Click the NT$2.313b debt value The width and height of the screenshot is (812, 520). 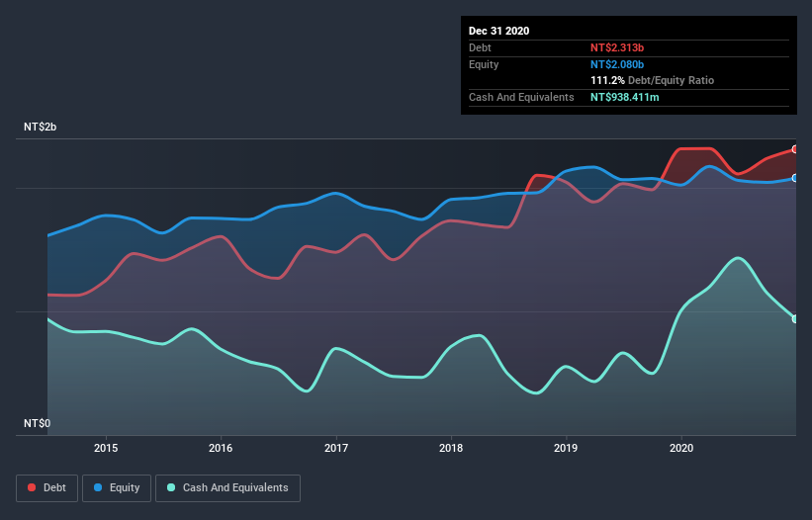click(617, 47)
